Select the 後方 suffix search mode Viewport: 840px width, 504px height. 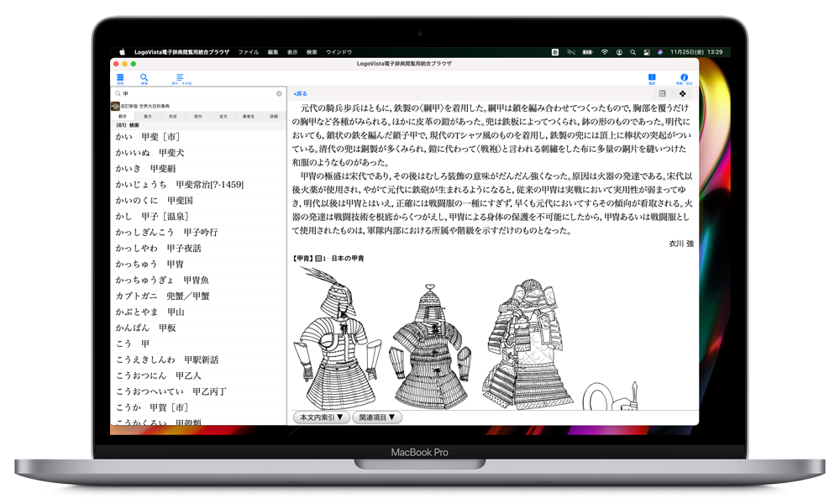[147, 116]
